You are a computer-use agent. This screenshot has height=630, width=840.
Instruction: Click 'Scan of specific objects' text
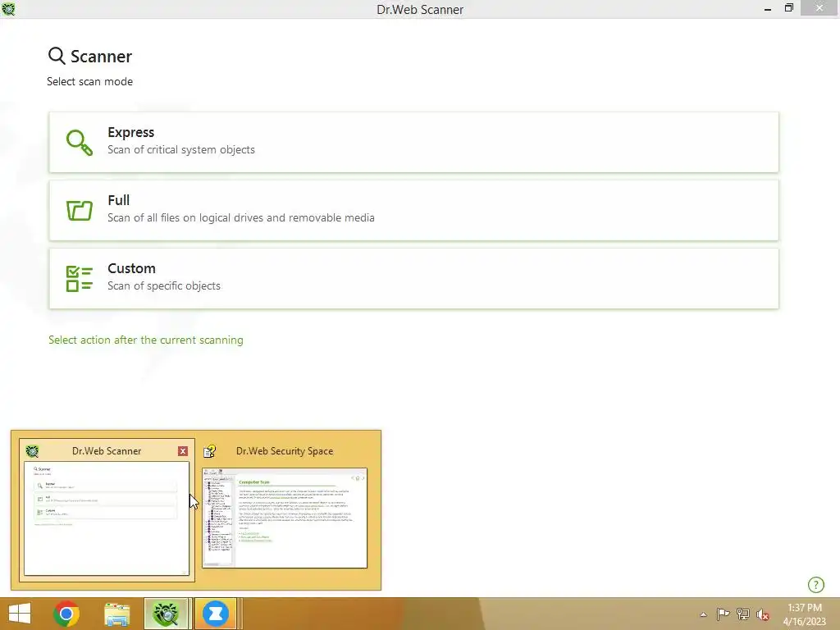point(164,285)
